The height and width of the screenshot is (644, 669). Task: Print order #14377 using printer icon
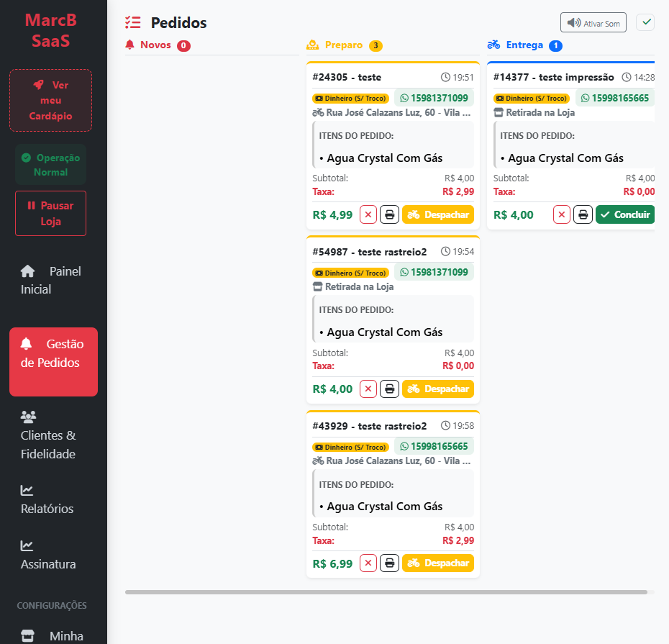click(583, 214)
